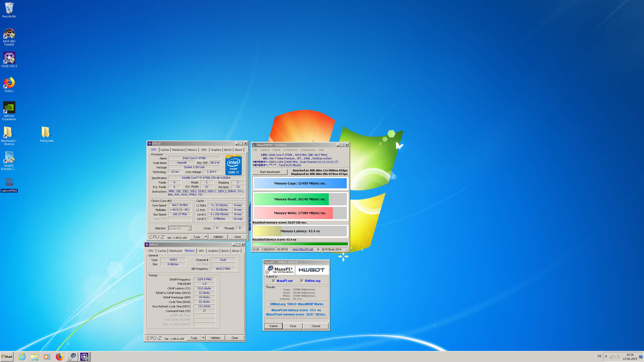This screenshot has width=644, height=362.
Task: Open the Socket #1 selection dropdown
Action: (180, 228)
